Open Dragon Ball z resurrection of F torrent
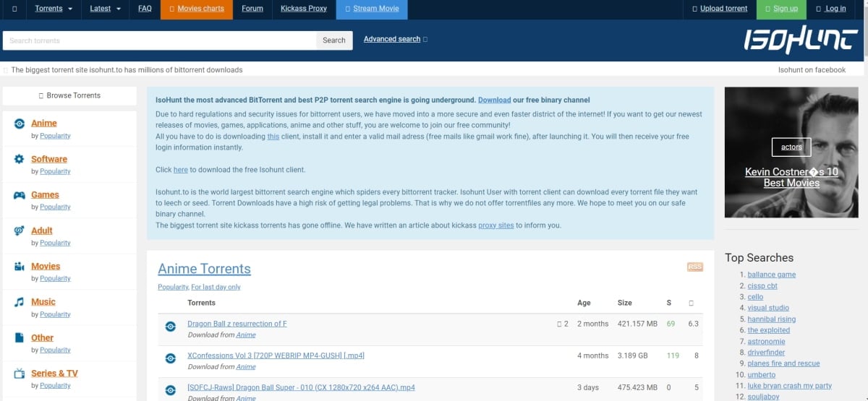 click(x=237, y=324)
